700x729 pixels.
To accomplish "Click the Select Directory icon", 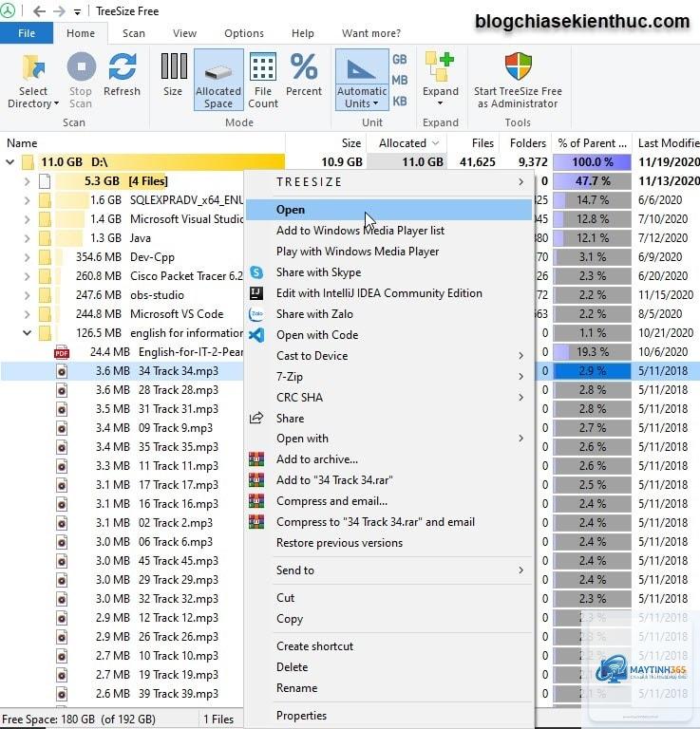I will point(32,67).
